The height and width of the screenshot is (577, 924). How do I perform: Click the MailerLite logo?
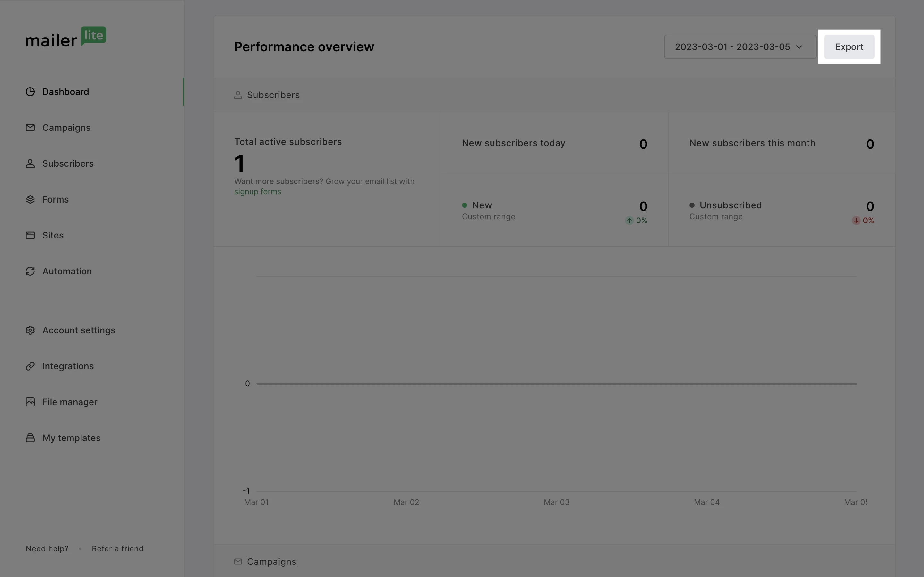coord(66,37)
